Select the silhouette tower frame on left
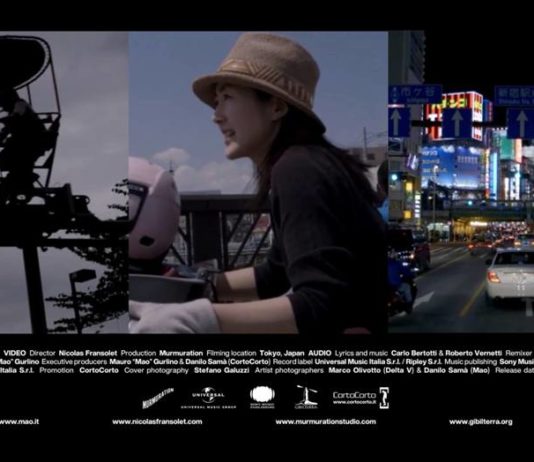The height and width of the screenshot is (462, 534). tap(64, 182)
